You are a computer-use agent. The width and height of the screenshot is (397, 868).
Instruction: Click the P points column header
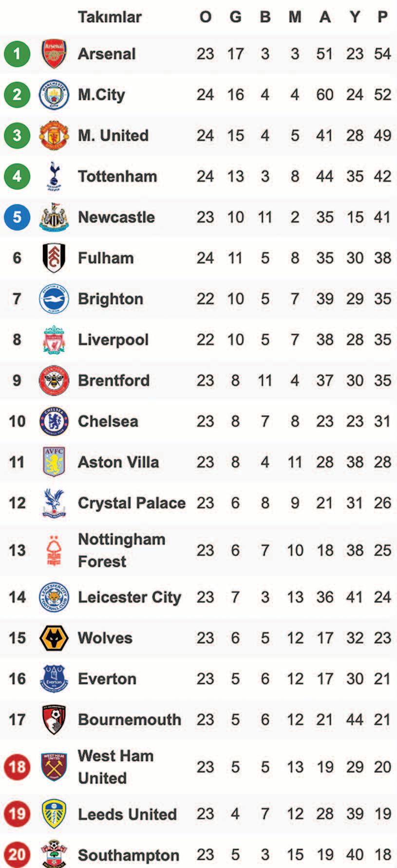(x=383, y=17)
